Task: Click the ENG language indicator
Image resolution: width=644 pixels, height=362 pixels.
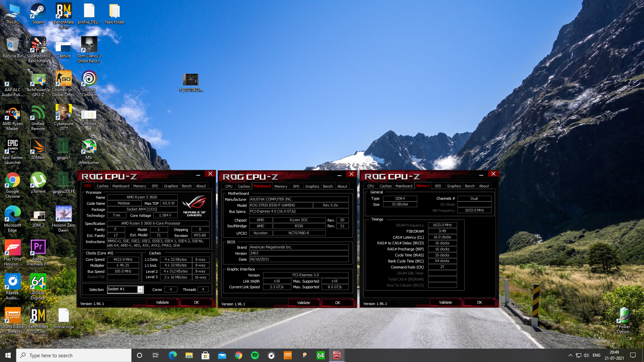Action: pyautogui.click(x=596, y=355)
